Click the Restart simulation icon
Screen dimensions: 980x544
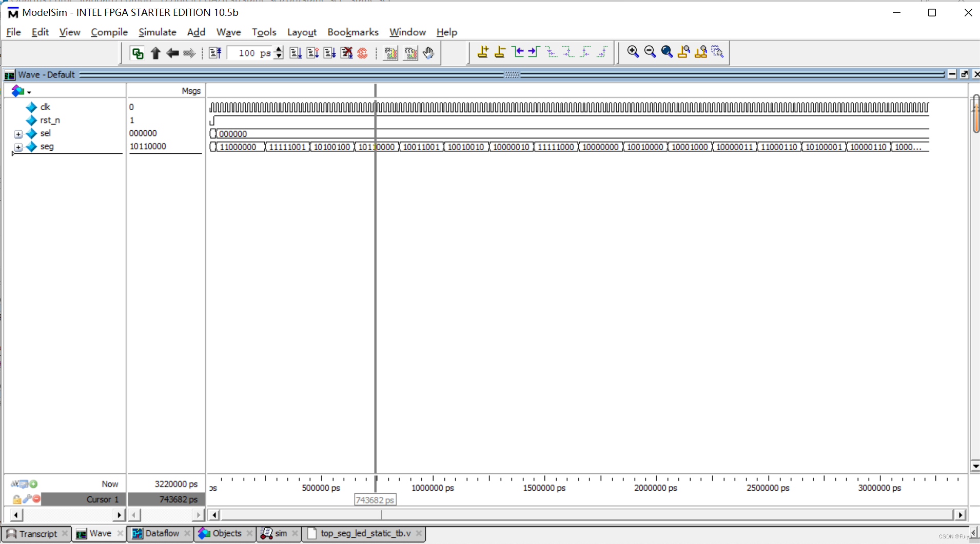coord(215,53)
